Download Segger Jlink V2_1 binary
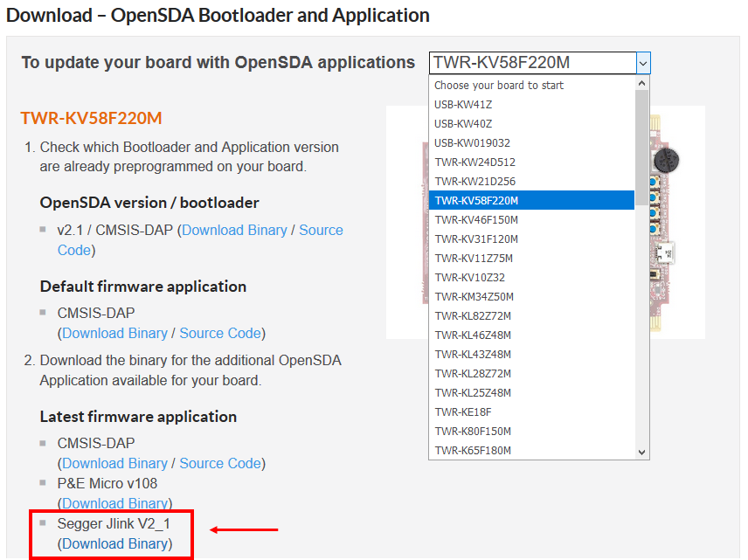 (114, 544)
